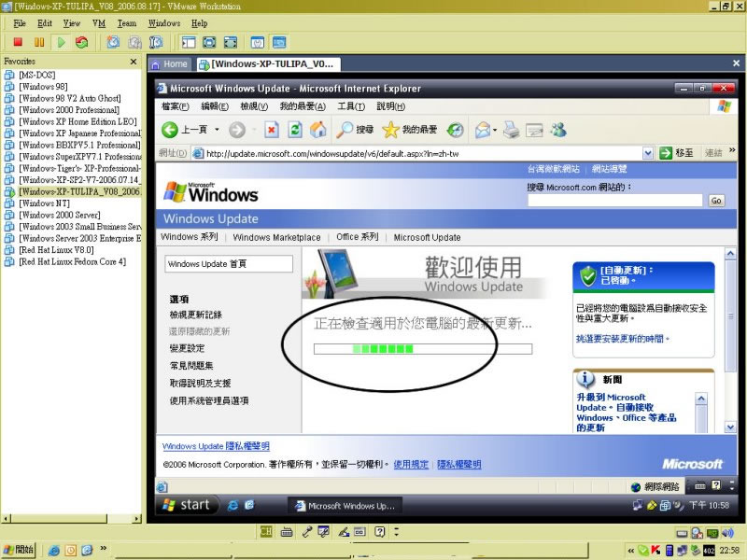747x560 pixels.
Task: Click the 使用規定 footer link
Action: coord(411,464)
